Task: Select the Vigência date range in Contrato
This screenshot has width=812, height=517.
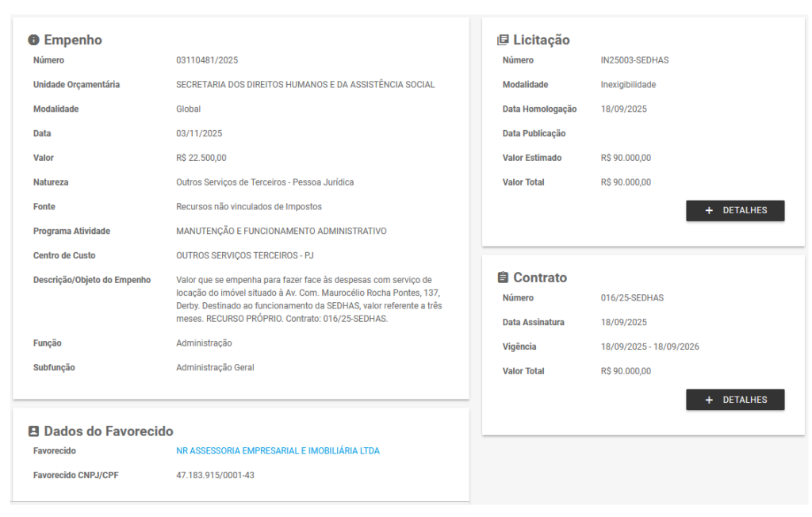Action: (649, 347)
